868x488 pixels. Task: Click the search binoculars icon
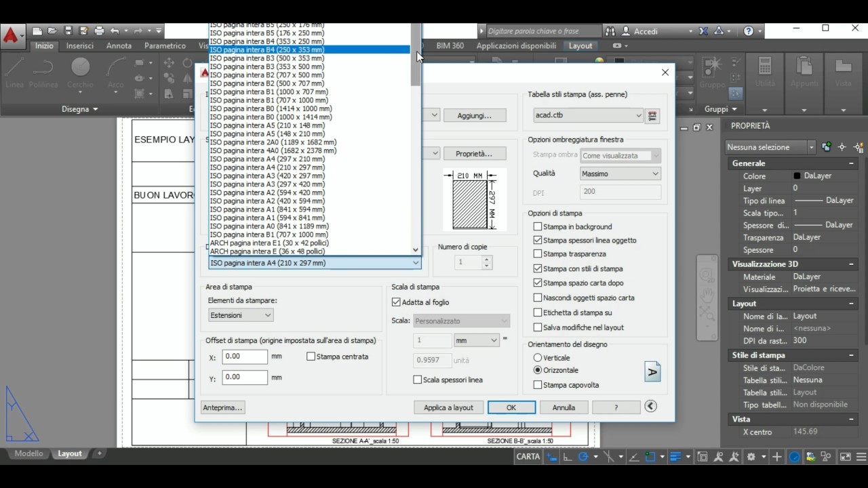[x=610, y=31]
